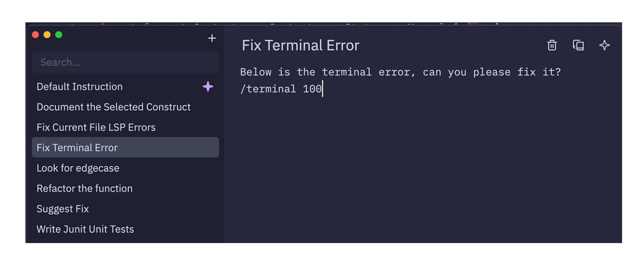This screenshot has height=254, width=644.
Task: Click the outlined sparkle icon in header
Action: (x=605, y=45)
